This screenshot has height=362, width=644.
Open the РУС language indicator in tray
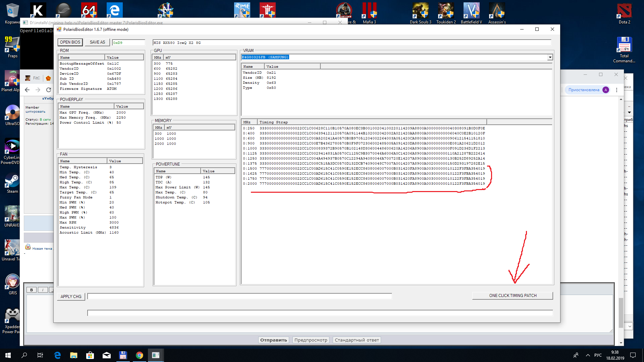coord(598,355)
